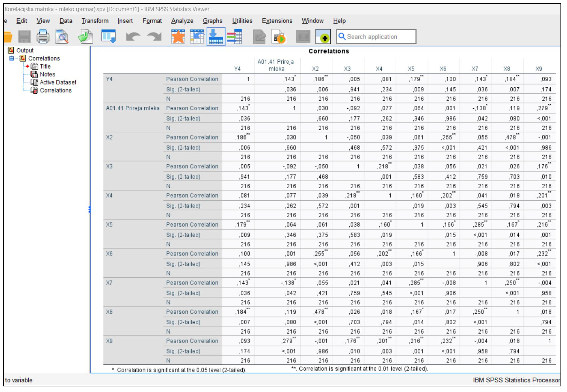This screenshot has height=392, width=567.
Task: Open the Analyze menu
Action: [x=182, y=21]
